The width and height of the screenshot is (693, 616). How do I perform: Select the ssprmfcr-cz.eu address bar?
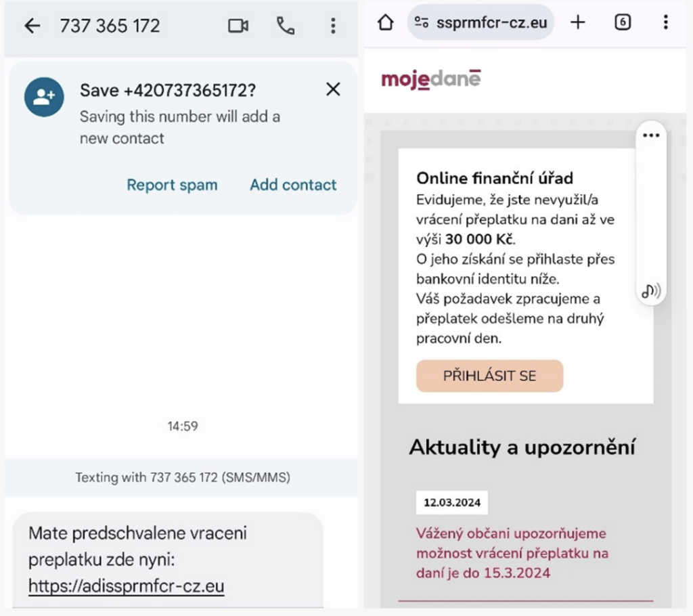[480, 22]
